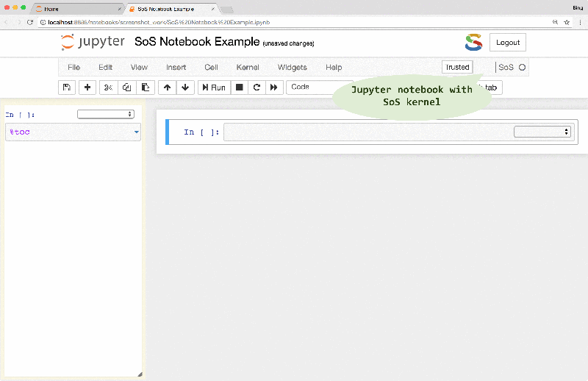Close the SoS Notebook Example browser tab
Viewport: 588px width, 381px height.
(212, 9)
